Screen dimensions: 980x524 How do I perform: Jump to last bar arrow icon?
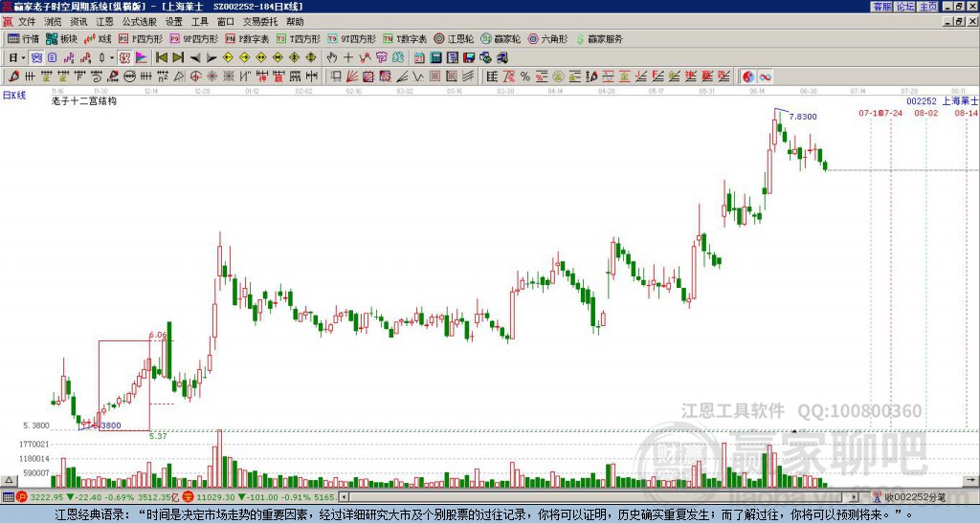(x=177, y=58)
